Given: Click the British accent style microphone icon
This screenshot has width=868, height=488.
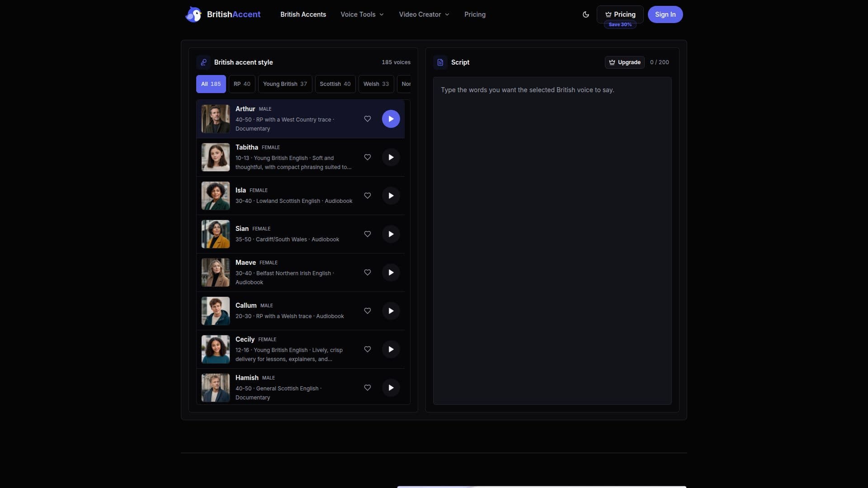Looking at the screenshot, I should (x=203, y=62).
